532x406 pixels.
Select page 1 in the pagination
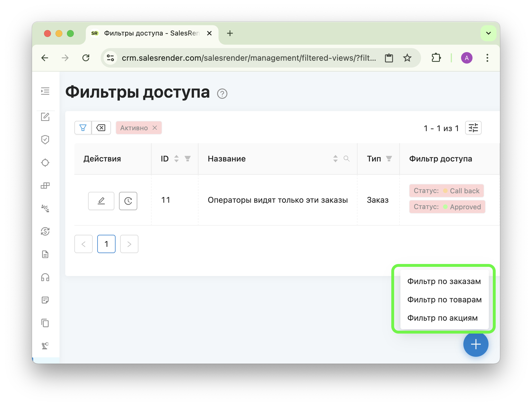click(x=106, y=244)
